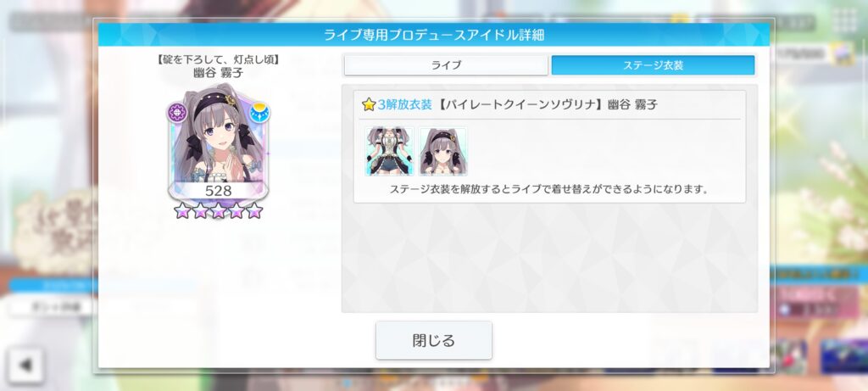Viewport: 868px width, 391px height.
Task: Click the blurred item icon at right edge
Action: 843,53
